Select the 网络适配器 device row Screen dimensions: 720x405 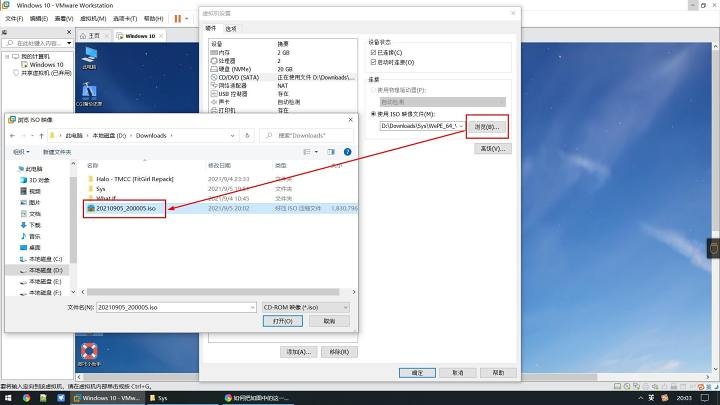(x=282, y=85)
